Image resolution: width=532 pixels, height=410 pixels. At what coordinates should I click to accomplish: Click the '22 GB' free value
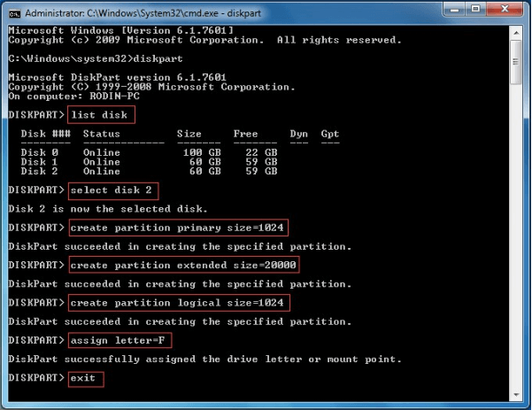[262, 152]
